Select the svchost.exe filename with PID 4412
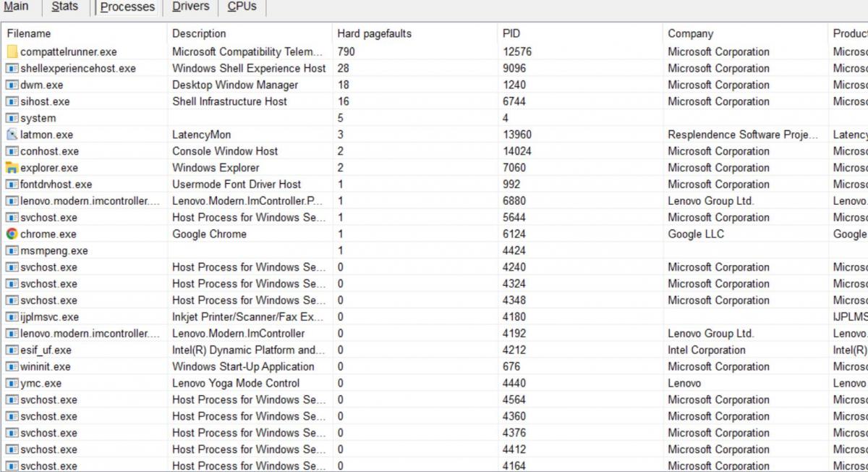The width and height of the screenshot is (868, 472). click(x=48, y=450)
